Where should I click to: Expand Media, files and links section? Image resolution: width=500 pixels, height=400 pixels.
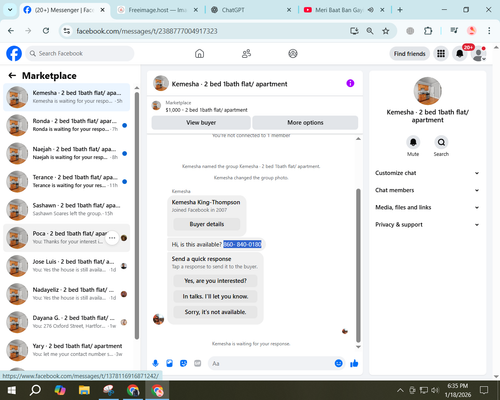(427, 207)
